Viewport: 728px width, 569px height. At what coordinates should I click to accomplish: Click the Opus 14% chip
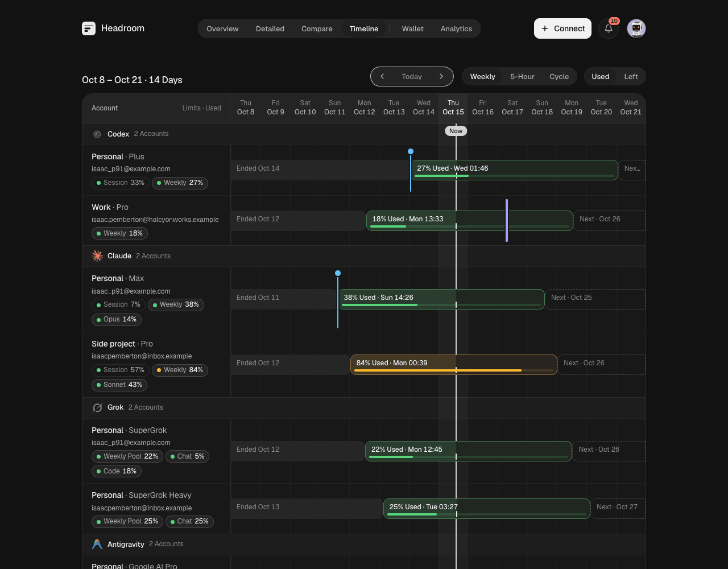coord(117,319)
